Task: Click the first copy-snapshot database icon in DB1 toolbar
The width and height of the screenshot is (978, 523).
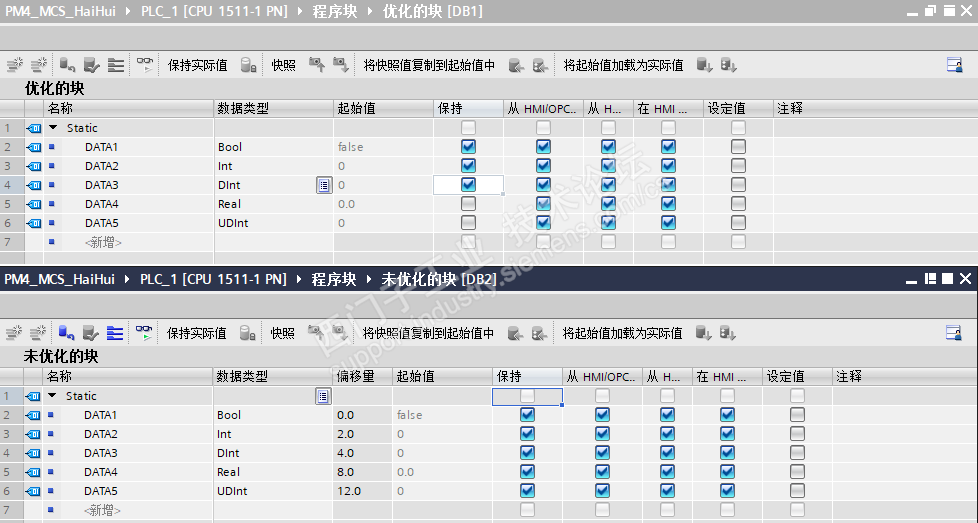Action: click(x=516, y=65)
